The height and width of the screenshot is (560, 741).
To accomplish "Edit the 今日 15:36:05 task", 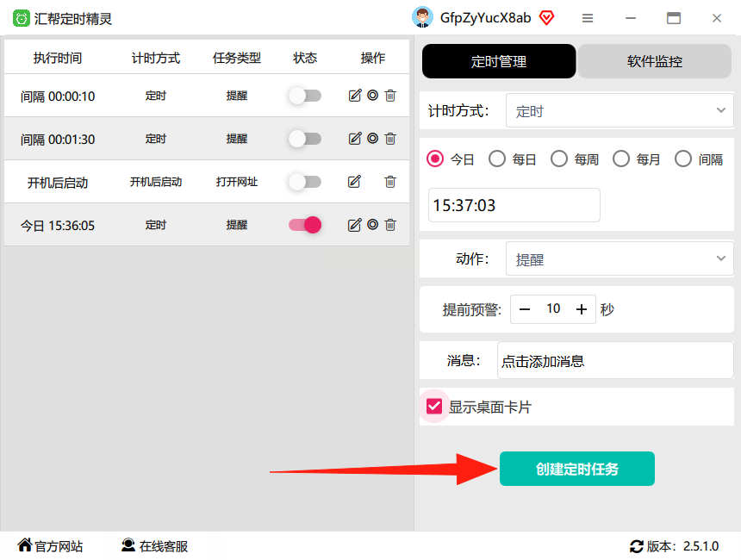I will pos(354,225).
